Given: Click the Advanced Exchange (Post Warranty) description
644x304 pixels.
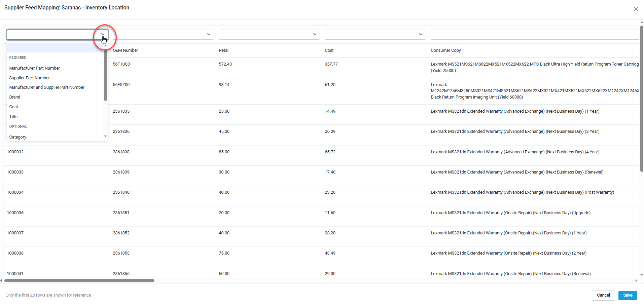Looking at the screenshot, I should 523,192.
